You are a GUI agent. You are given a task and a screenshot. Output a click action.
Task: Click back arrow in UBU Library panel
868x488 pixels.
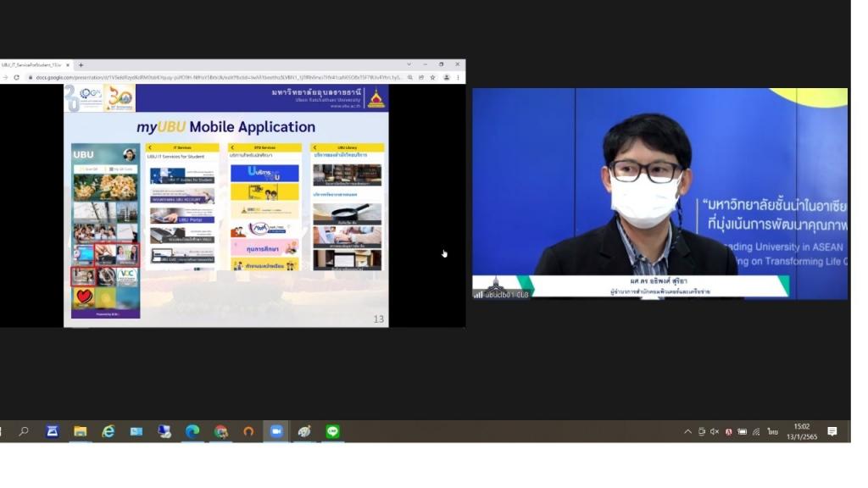(315, 147)
